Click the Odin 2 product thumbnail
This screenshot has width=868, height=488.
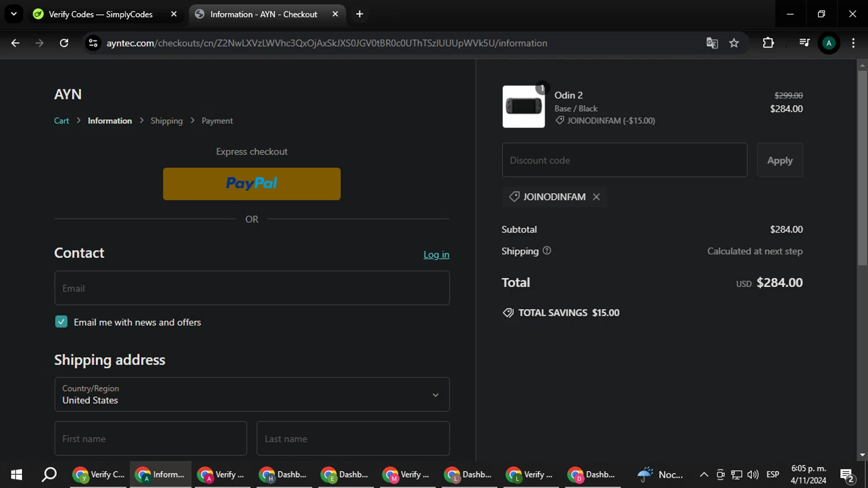point(524,106)
